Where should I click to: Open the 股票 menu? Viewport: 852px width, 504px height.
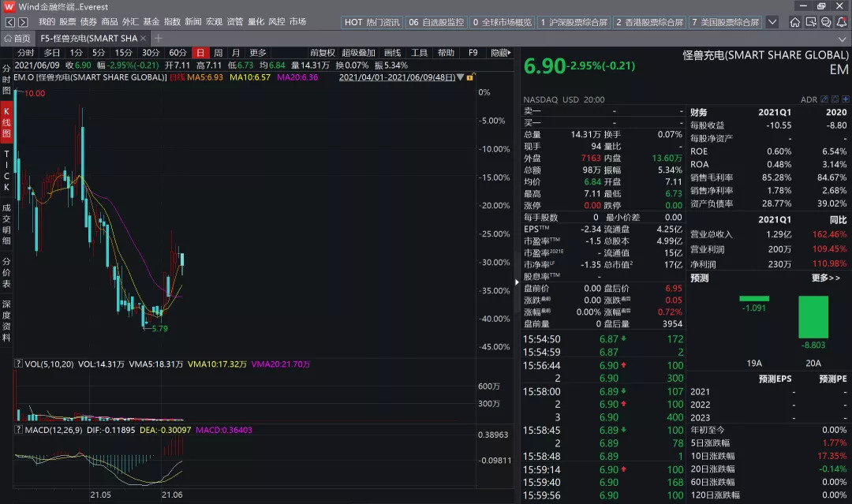(68, 22)
